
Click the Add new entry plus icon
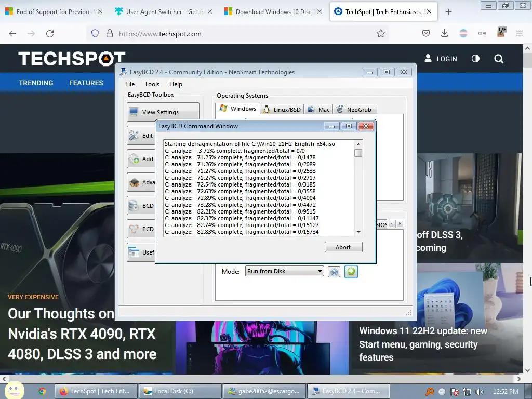pyautogui.click(x=134, y=159)
